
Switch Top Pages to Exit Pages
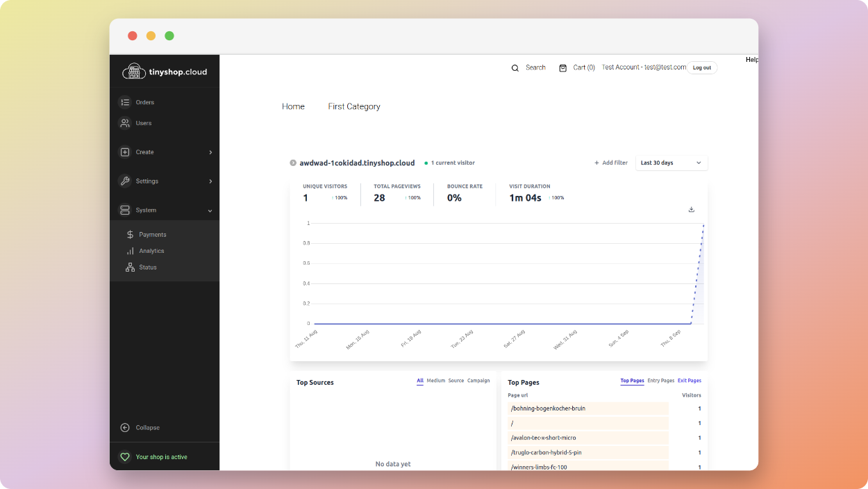coord(689,381)
